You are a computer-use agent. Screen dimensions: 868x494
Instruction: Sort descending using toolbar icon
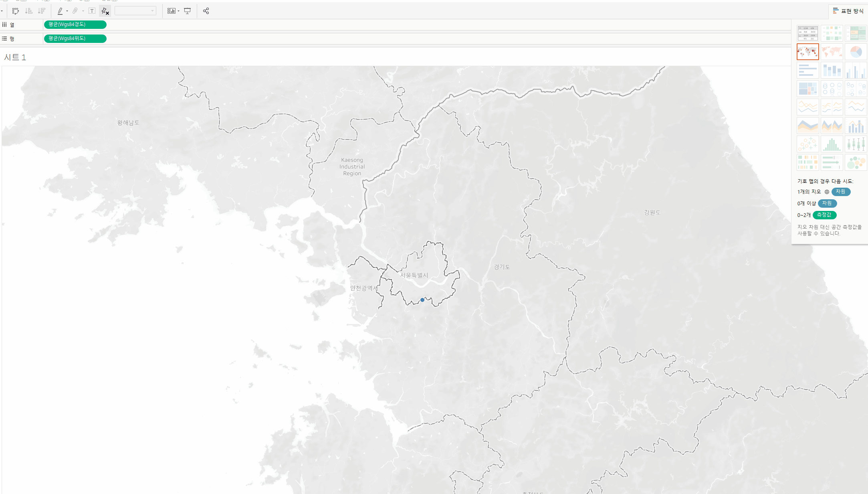point(42,11)
